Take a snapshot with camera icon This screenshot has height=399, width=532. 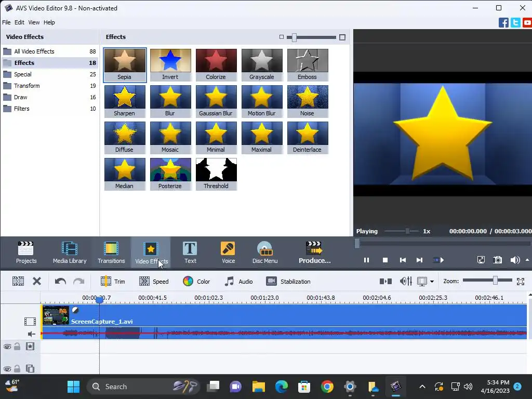pos(497,260)
